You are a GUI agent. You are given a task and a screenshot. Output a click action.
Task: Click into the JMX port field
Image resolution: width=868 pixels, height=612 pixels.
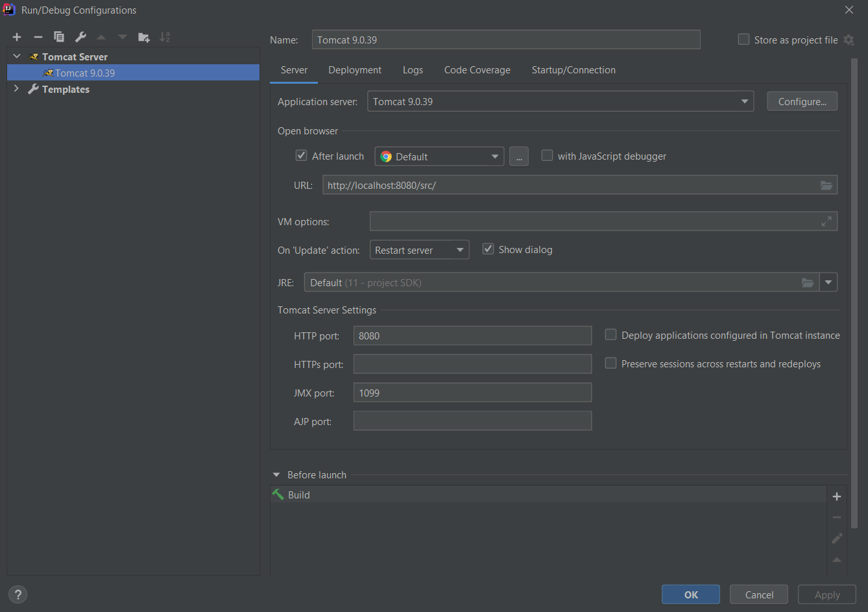(472, 393)
